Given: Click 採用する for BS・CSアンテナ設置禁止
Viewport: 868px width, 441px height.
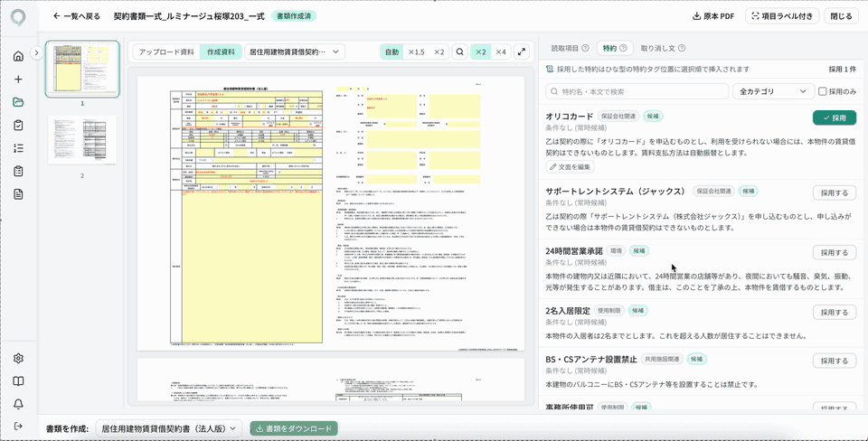Looking at the screenshot, I should (835, 361).
